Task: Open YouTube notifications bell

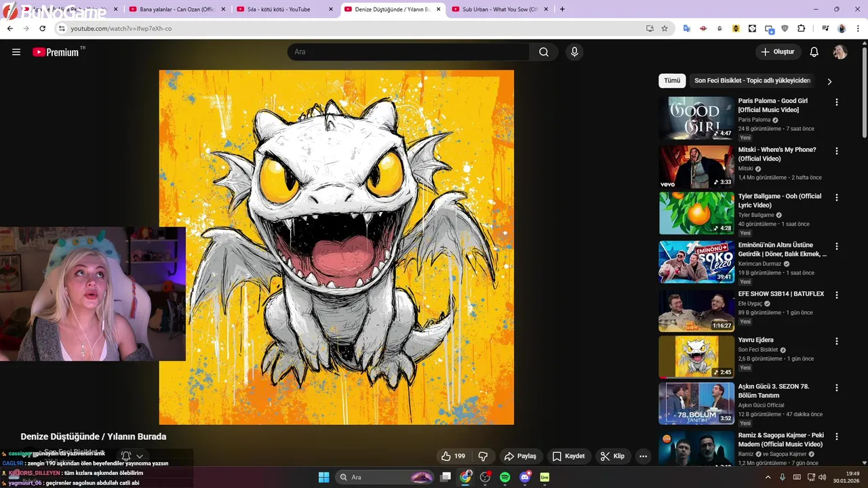Action: pyautogui.click(x=814, y=52)
